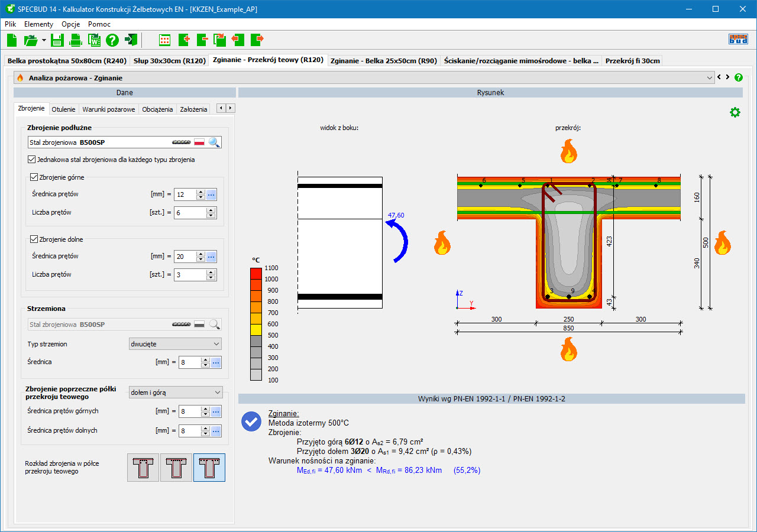Click the Save diskette toolbar icon

tap(57, 40)
